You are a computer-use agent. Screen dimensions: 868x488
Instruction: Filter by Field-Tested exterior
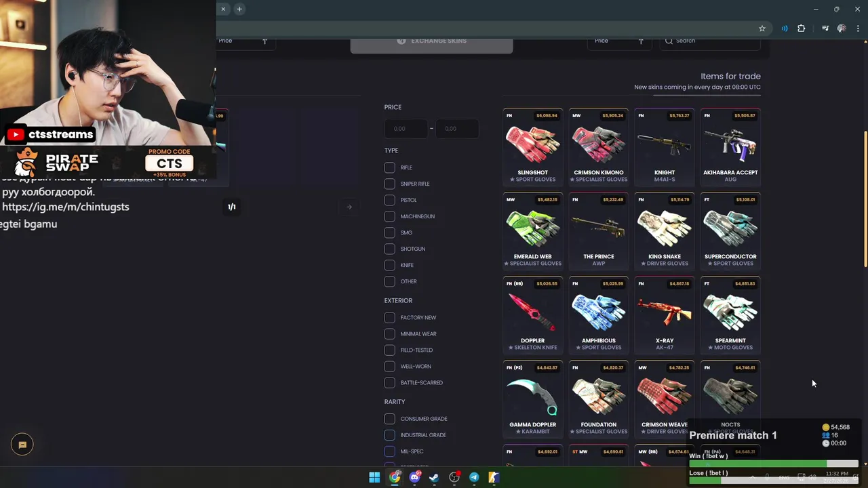point(389,350)
